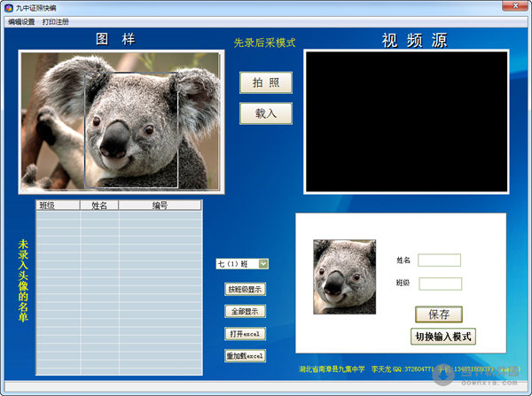Select the 班级 column header
The width and height of the screenshot is (532, 396).
[58, 206]
